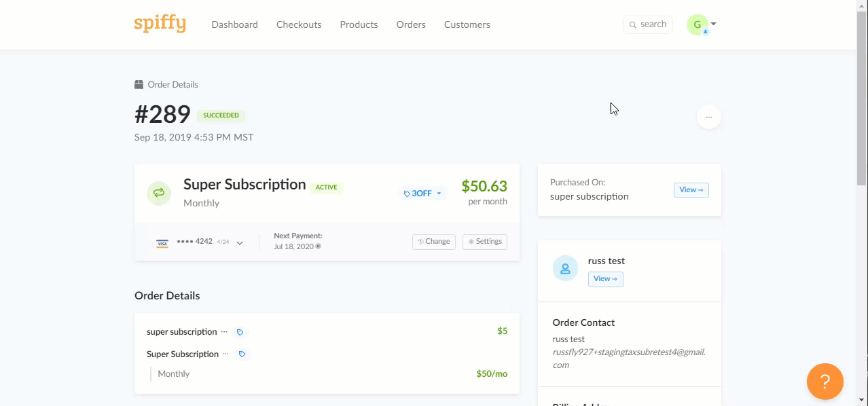This screenshot has height=406, width=868.
Task: Click the $50/mo amount
Action: pos(492,374)
